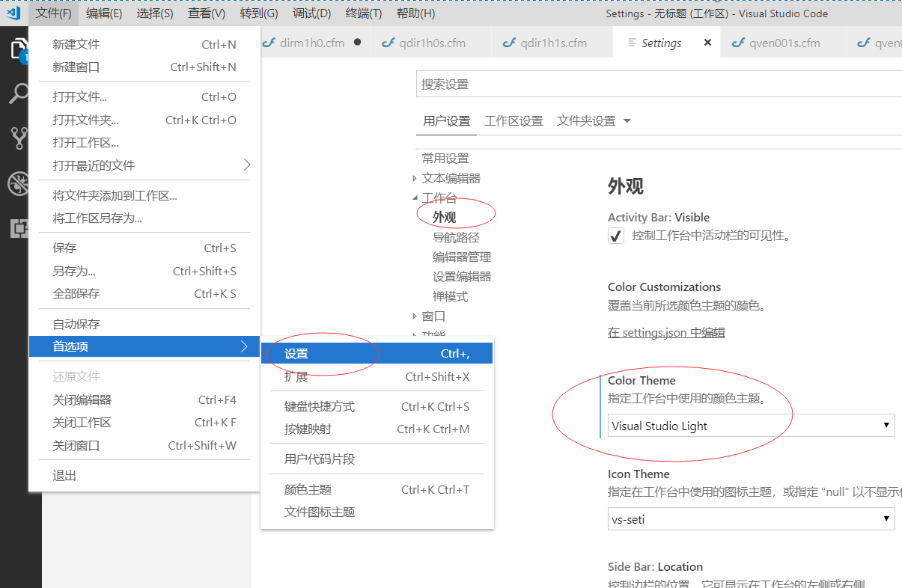
Task: Choose 新建窗口 from File menu
Action: 144,67
